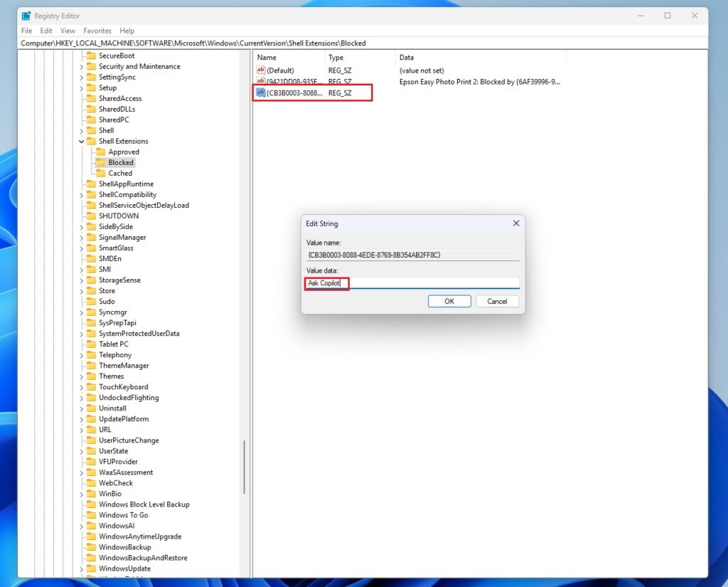Click Cancel in the Edit String dialog
Viewport: 728px width, 587px height.
click(x=497, y=301)
